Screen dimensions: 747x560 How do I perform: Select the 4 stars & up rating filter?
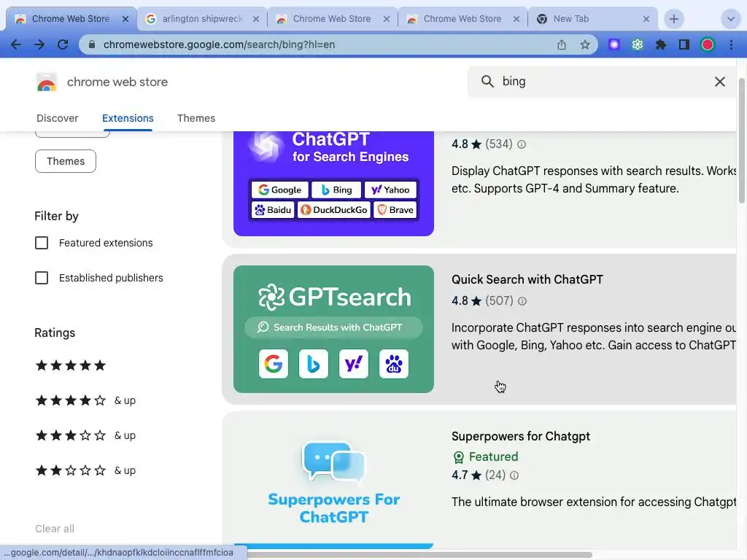86,400
